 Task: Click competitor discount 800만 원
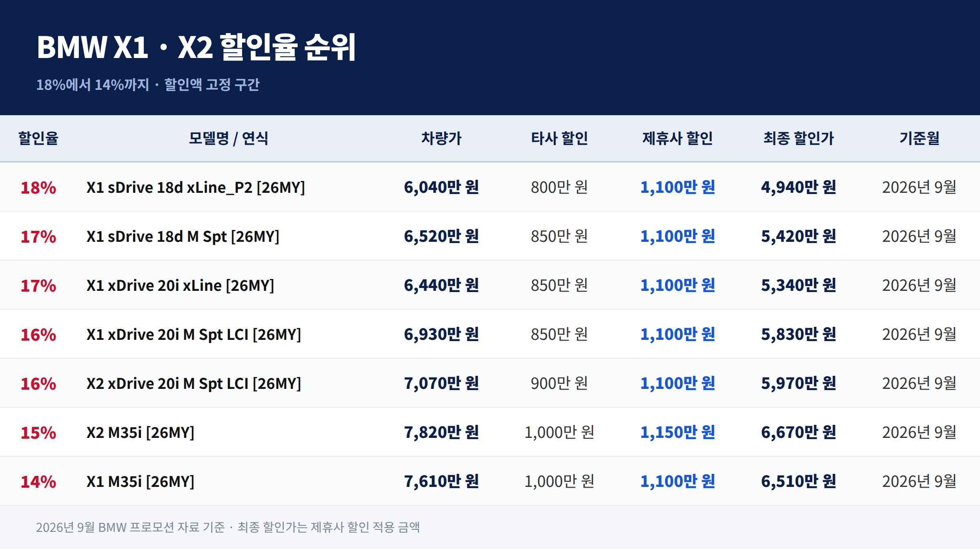(559, 187)
